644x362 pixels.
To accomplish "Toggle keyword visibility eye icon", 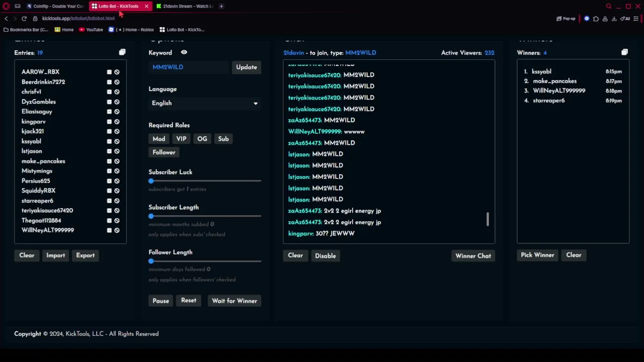I will (184, 52).
